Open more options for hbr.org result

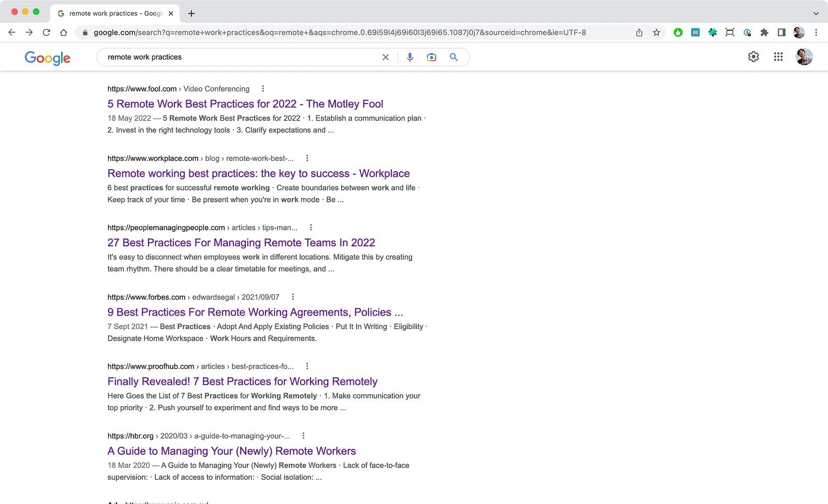click(x=303, y=435)
